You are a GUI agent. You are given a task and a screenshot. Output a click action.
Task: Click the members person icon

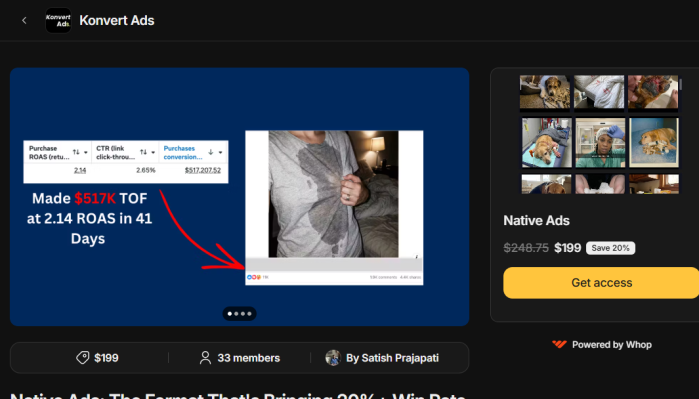click(205, 358)
